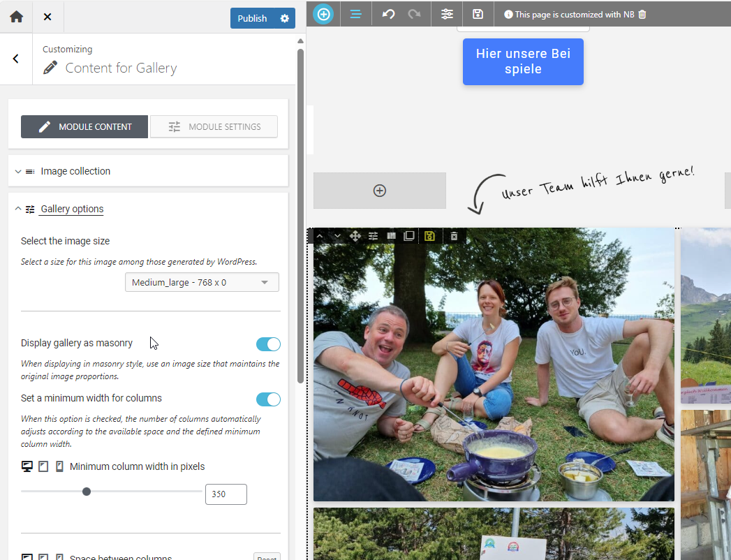Switch to the MODULE CONTENT tab
This screenshot has width=731, height=560.
(x=84, y=127)
